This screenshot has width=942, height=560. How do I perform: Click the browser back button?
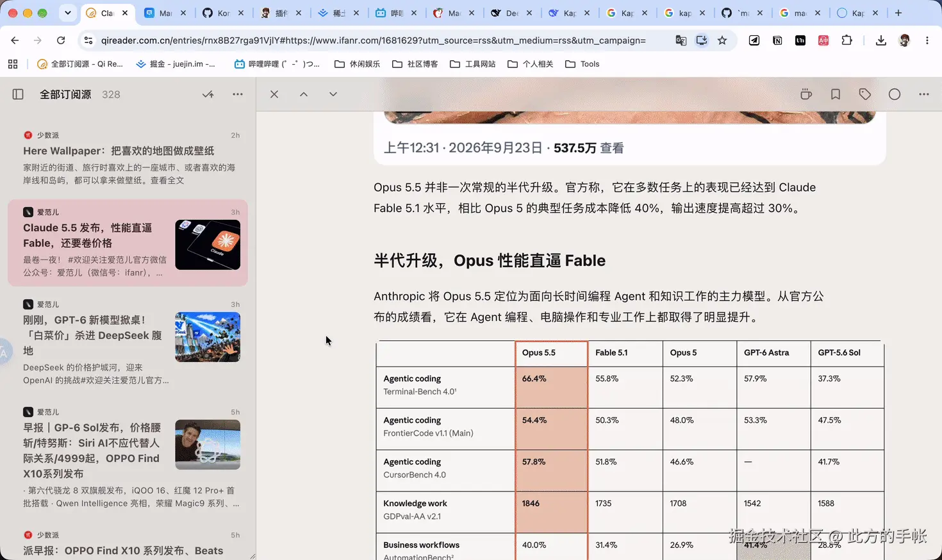[15, 40]
